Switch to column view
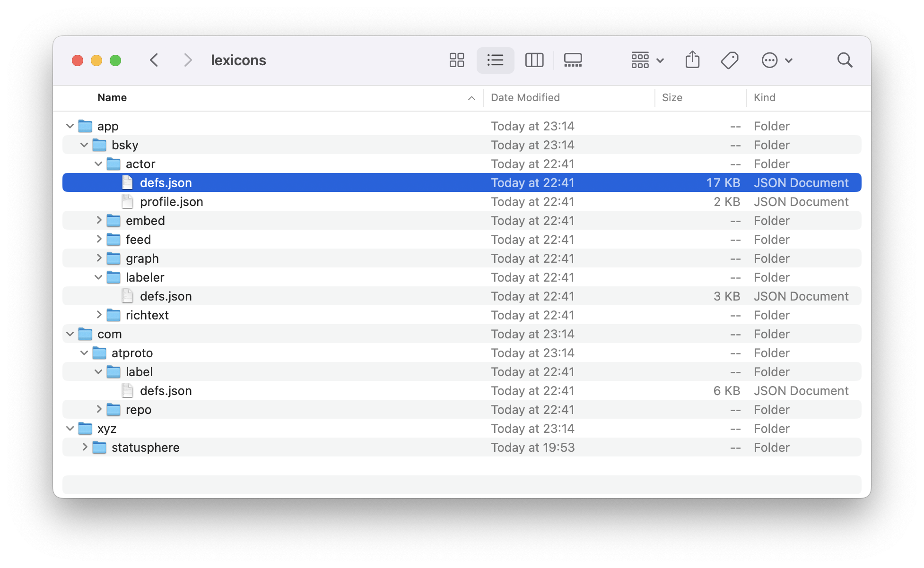 tap(534, 60)
